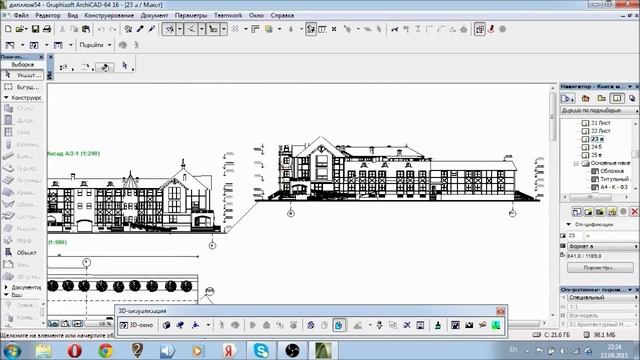
Task: Select layout 22 Лист in Navigator tree
Action: tap(601, 131)
